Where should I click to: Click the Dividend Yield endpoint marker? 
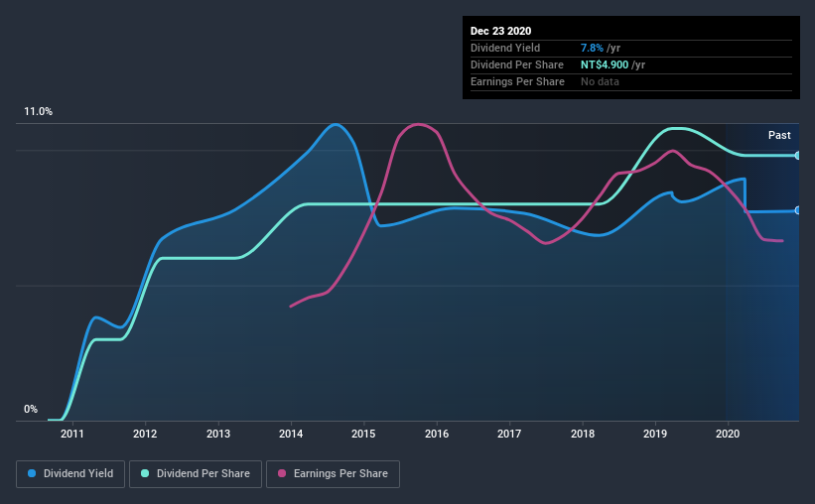coord(797,210)
